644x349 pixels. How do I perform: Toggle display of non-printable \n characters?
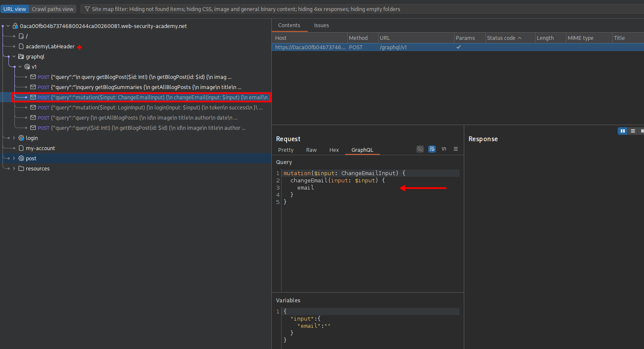(x=444, y=149)
